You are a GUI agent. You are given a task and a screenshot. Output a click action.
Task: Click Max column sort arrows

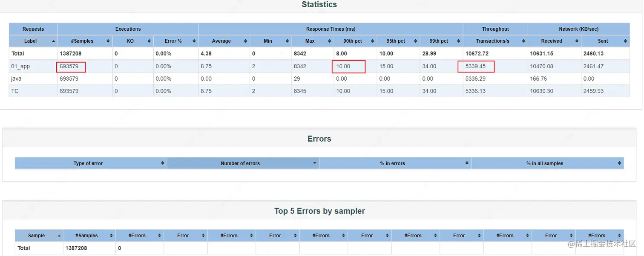tap(330, 41)
